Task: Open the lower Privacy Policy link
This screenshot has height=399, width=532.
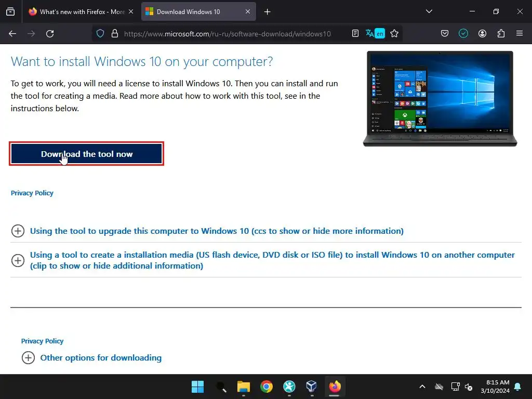Action: click(42, 341)
